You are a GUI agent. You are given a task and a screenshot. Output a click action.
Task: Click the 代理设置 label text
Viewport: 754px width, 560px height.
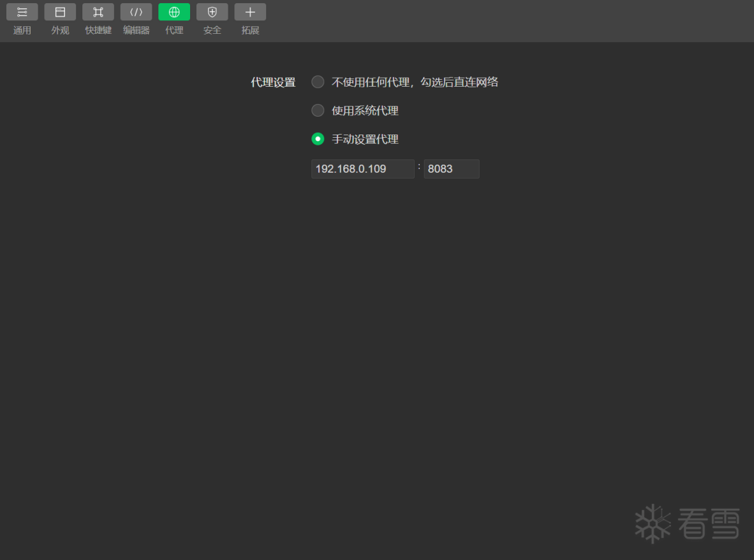273,82
